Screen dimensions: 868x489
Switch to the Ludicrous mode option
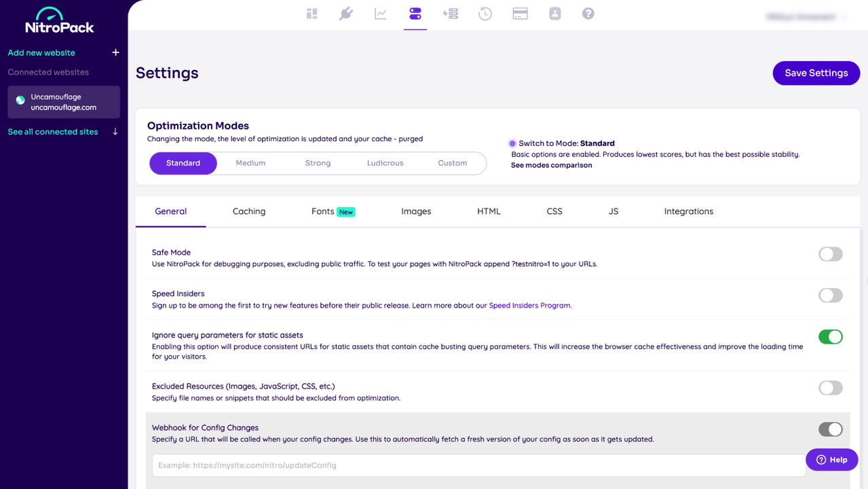(x=385, y=163)
